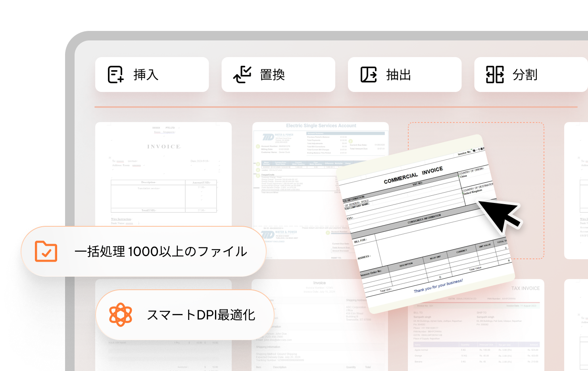Select the 分割 button label
Image resolution: width=588 pixels, height=371 pixels.
pos(525,75)
